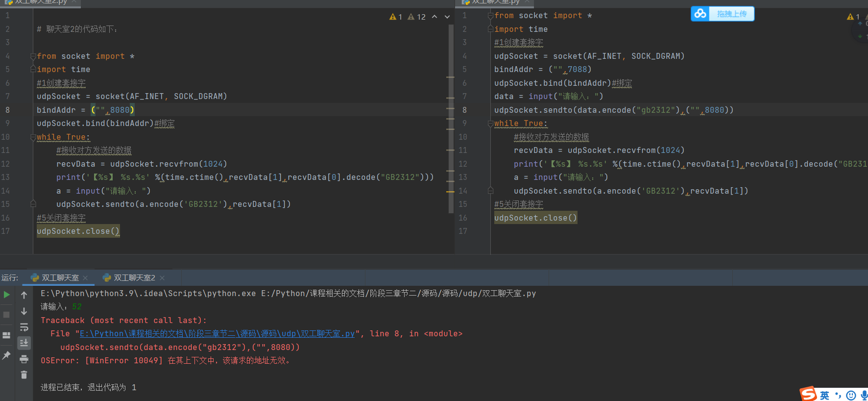
Task: Click line number 8 in left editor gutter
Action: (x=7, y=110)
